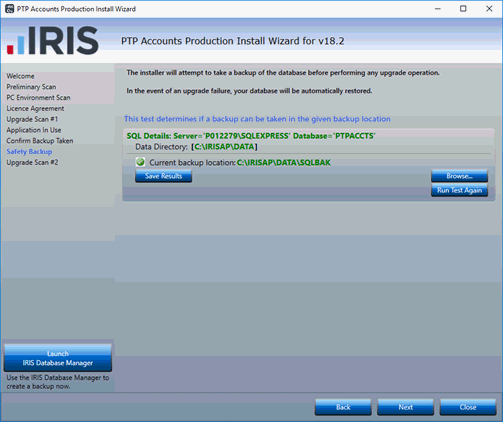Select Welcome step in sidebar
503x422 pixels.
20,76
